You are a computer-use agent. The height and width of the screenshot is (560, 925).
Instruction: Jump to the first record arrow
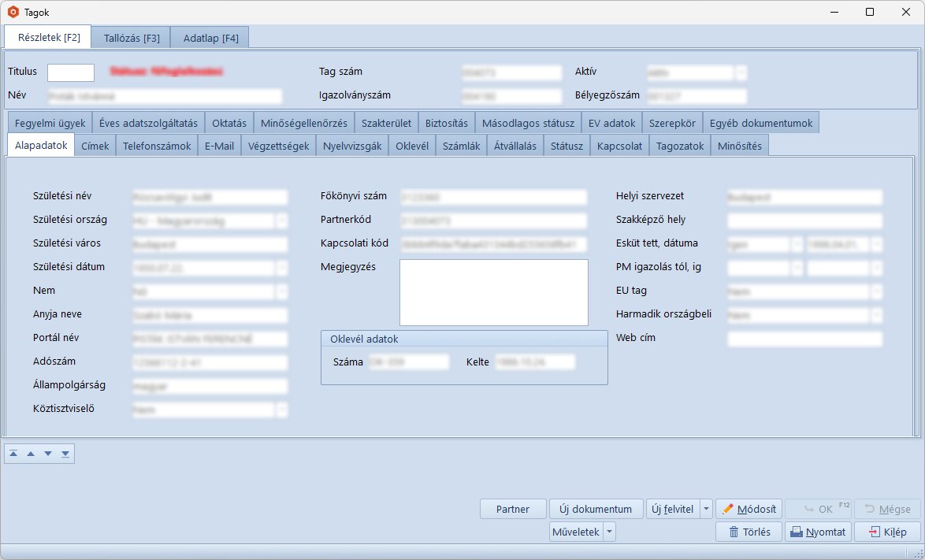(13, 454)
